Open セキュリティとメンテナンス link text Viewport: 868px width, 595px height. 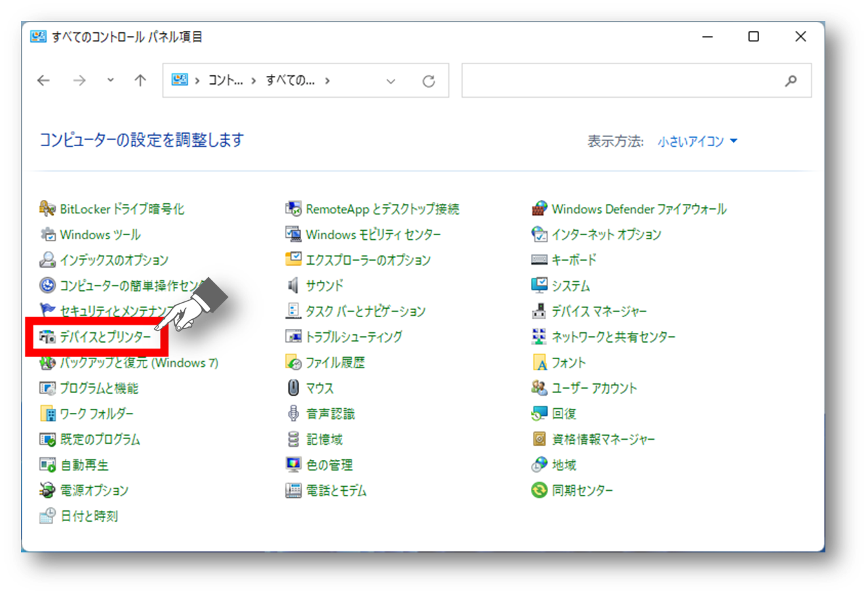[x=117, y=311]
